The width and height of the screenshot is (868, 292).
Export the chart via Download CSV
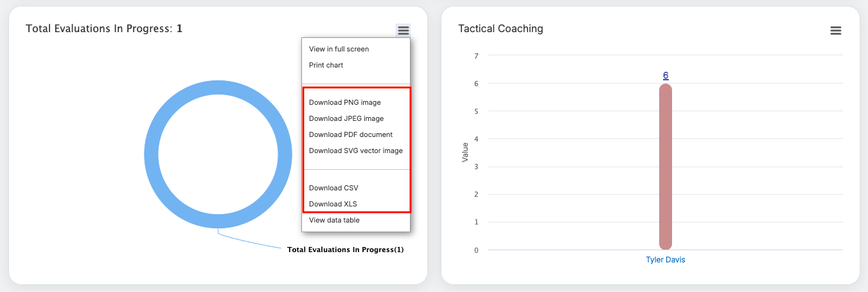coord(333,188)
